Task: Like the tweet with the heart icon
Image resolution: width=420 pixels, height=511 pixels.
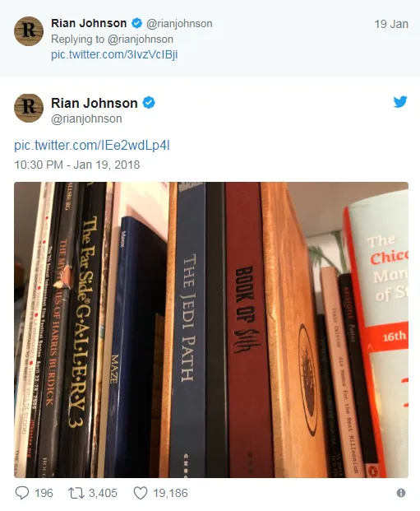Action: coord(141,493)
